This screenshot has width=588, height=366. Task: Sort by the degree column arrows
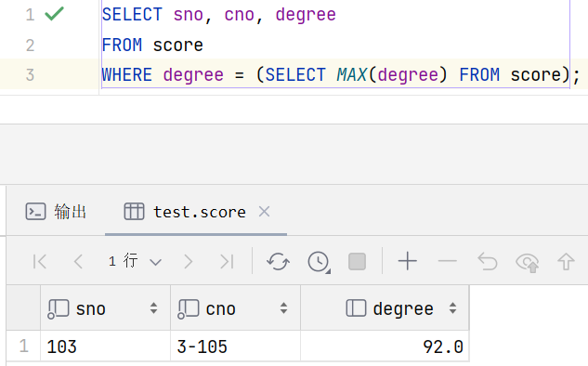tap(452, 308)
